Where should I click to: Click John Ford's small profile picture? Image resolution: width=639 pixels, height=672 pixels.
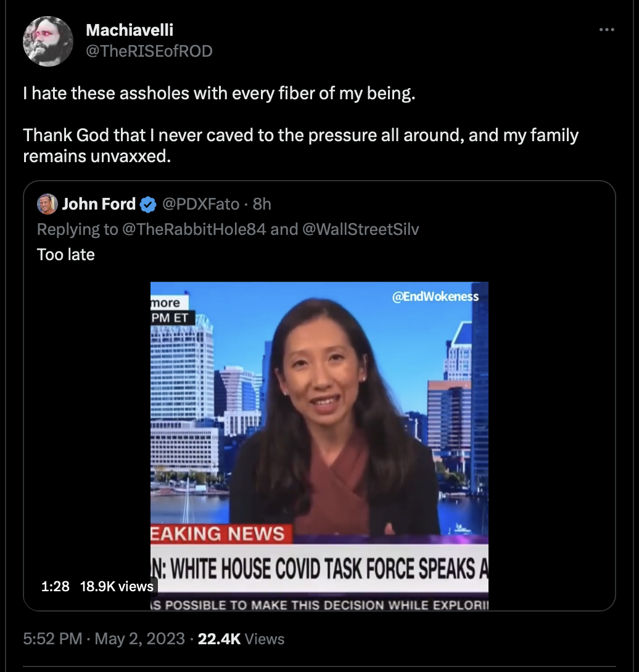pos(47,204)
